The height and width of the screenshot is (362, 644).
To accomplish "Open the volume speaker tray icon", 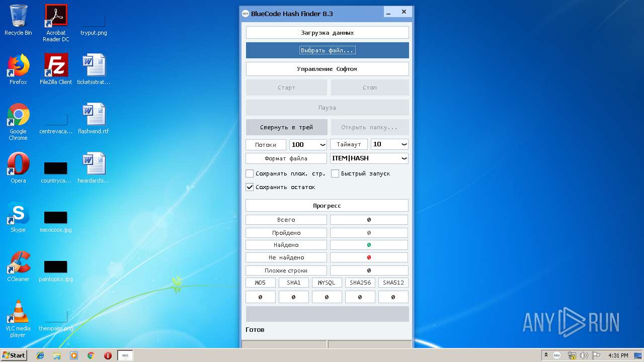I will pos(584,355).
